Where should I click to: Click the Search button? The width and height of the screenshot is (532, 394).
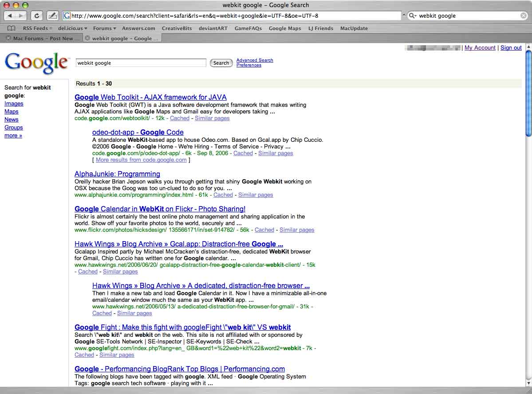[x=221, y=63]
